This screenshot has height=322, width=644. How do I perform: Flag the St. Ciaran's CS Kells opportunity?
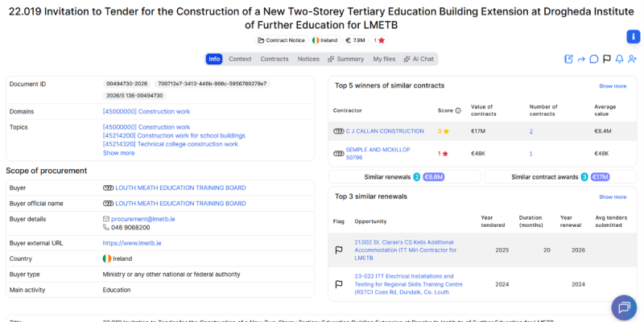point(339,250)
